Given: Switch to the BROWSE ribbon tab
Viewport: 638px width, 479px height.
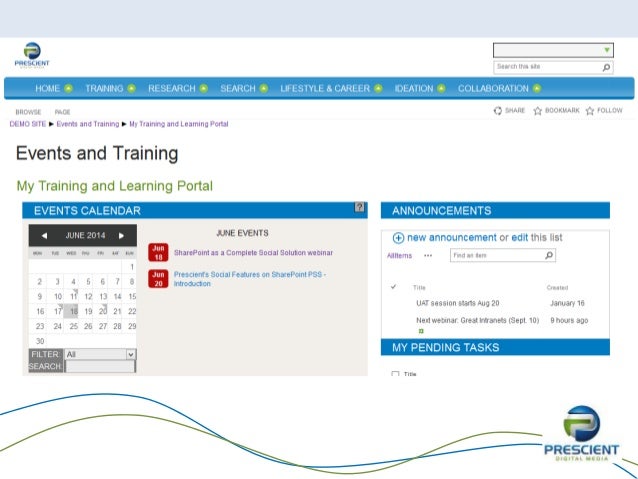Looking at the screenshot, I should (28, 112).
